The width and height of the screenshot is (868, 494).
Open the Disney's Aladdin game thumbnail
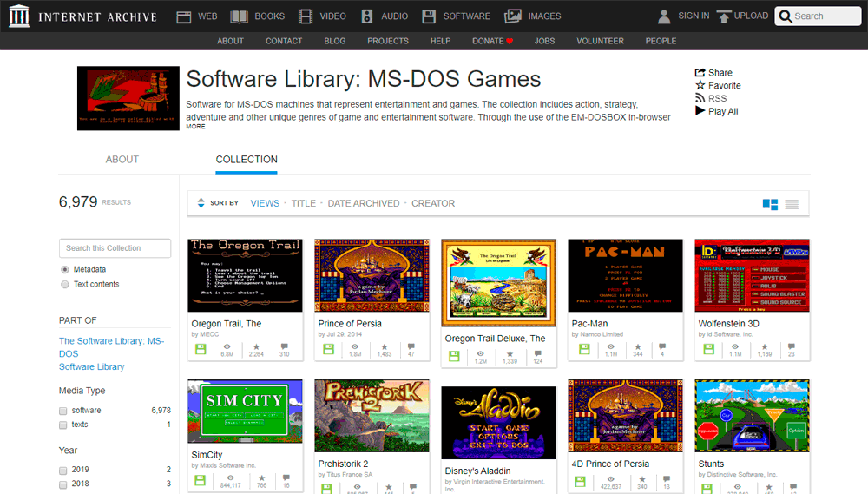click(x=499, y=423)
